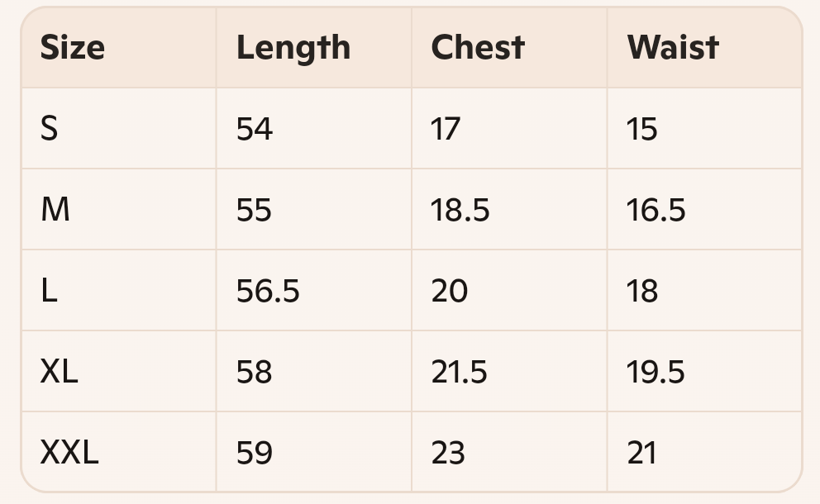Click the L waist value 18

(x=642, y=291)
